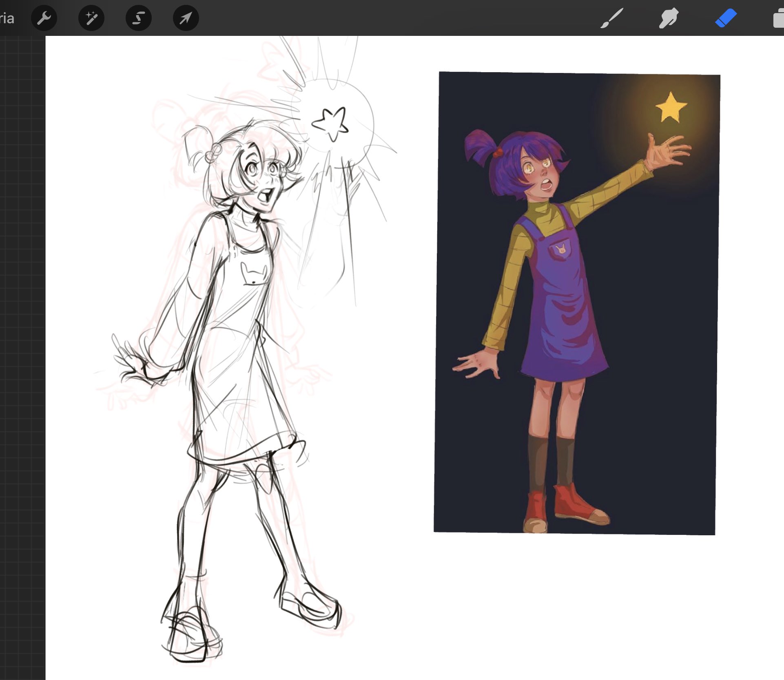Open the Actions wrench menu
Screen dimensions: 784x680
pos(44,18)
